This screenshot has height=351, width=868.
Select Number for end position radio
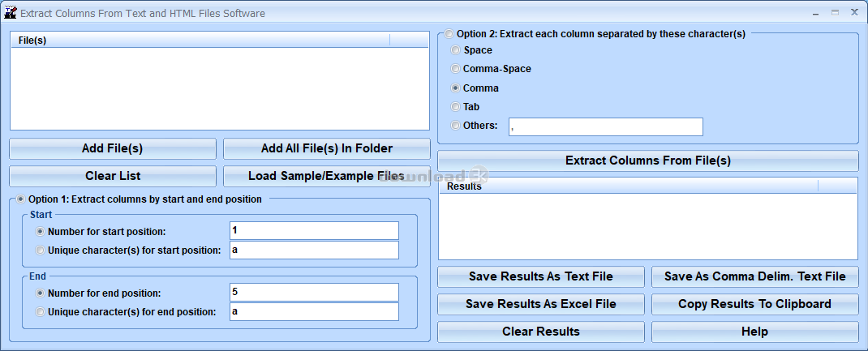[x=41, y=293]
